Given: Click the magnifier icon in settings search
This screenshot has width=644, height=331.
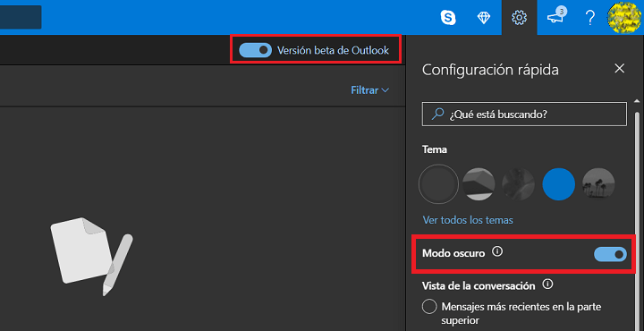Looking at the screenshot, I should [x=437, y=114].
